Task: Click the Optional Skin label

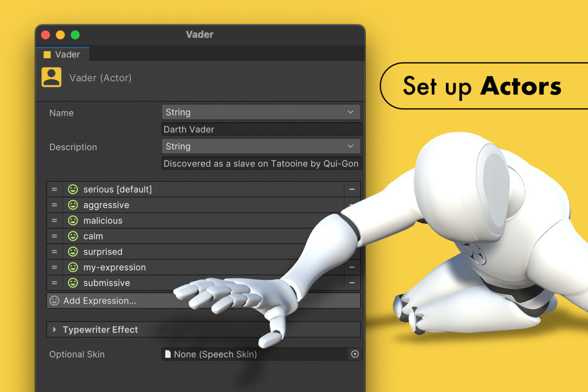Action: (77, 354)
